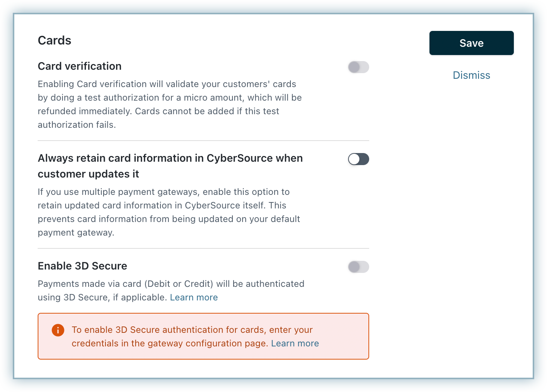The height and width of the screenshot is (392, 547).
Task: Click the divider line below Card verification section
Action: [203, 141]
